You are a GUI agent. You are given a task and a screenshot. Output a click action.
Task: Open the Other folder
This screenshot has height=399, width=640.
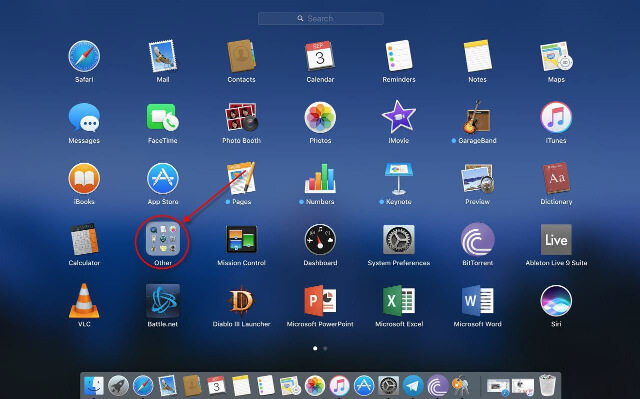[162, 239]
